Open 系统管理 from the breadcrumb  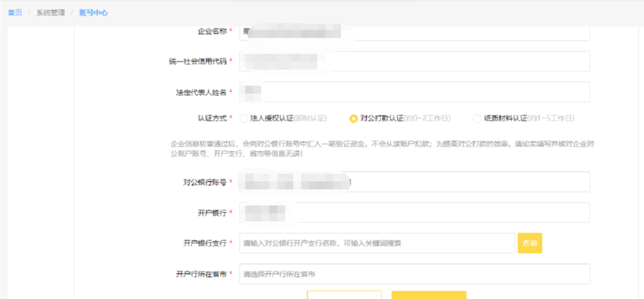[x=51, y=12]
